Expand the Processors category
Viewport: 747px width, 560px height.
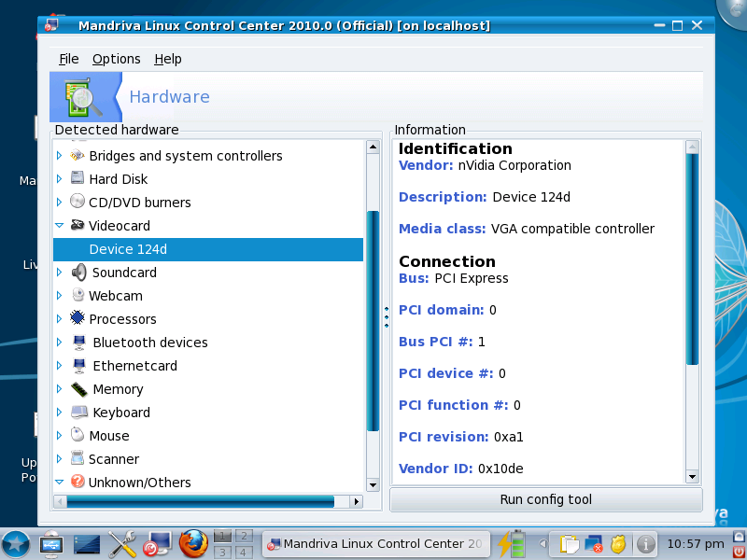click(x=59, y=318)
